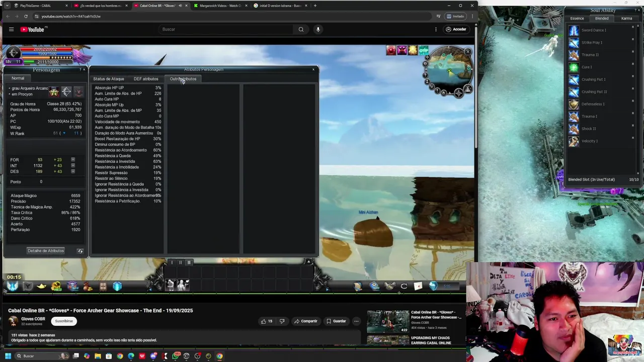
Task: Click the Detalhe de Atributos button
Action: (46, 250)
